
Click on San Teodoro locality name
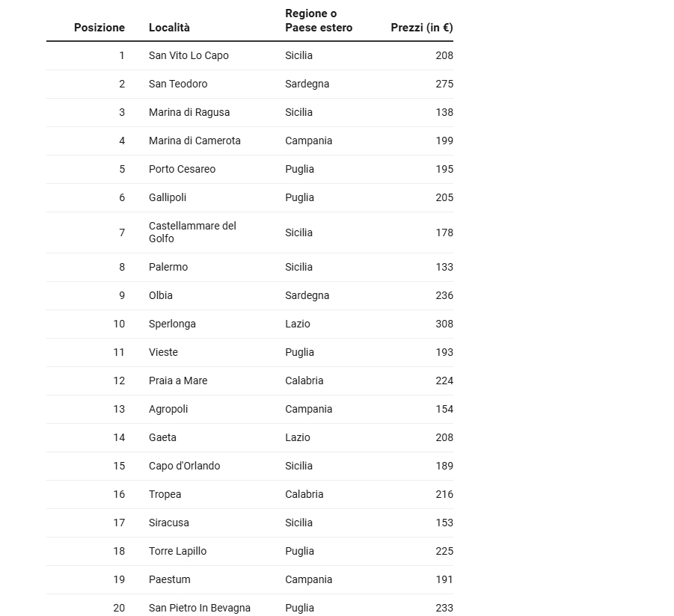tap(178, 84)
